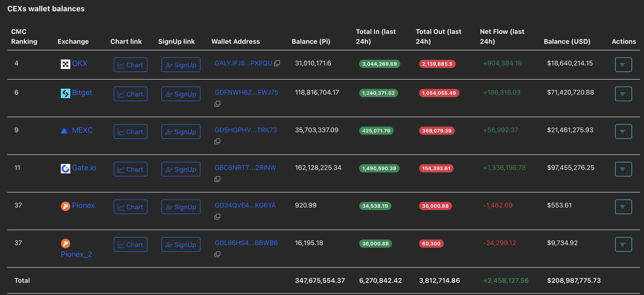The width and height of the screenshot is (644, 295).
Task: Click the OKX exchange logo icon
Action: click(x=65, y=64)
